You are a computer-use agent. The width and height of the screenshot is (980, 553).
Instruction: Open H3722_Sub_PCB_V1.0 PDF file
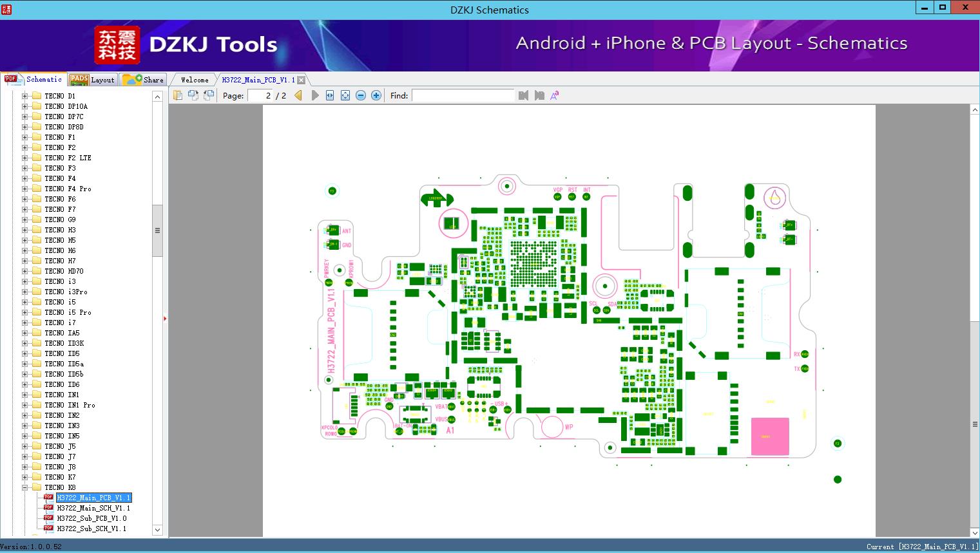coord(91,518)
